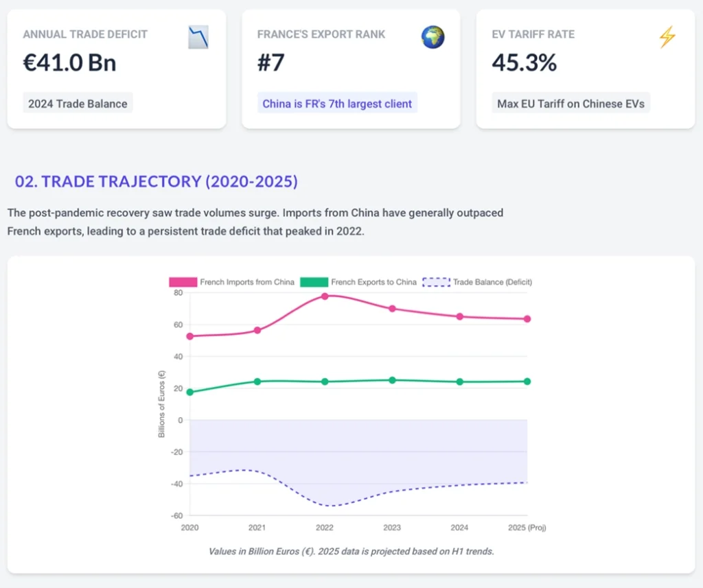Click the declining chart icon on trade deficit card

click(x=198, y=37)
